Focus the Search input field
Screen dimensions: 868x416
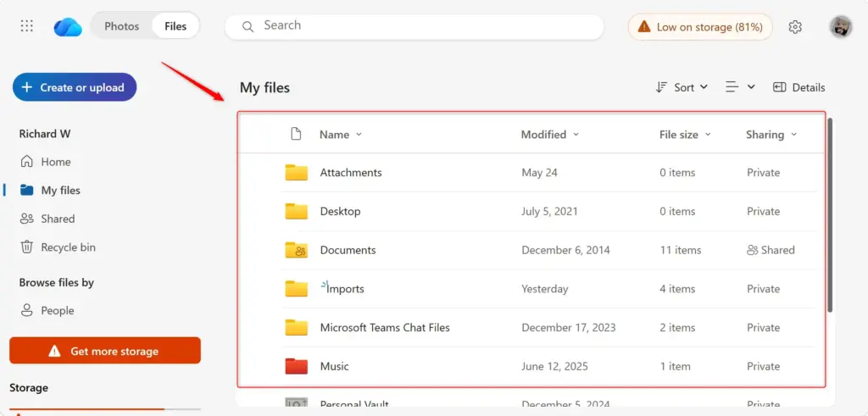[414, 26]
